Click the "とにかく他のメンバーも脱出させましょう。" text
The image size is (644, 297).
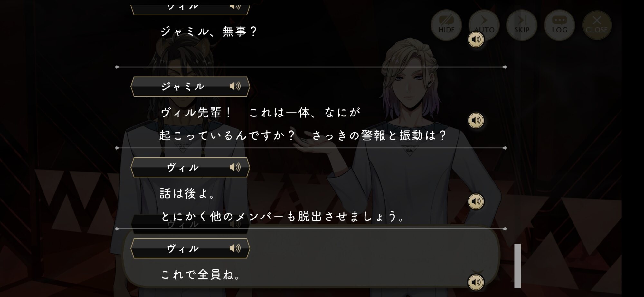pyautogui.click(x=282, y=217)
